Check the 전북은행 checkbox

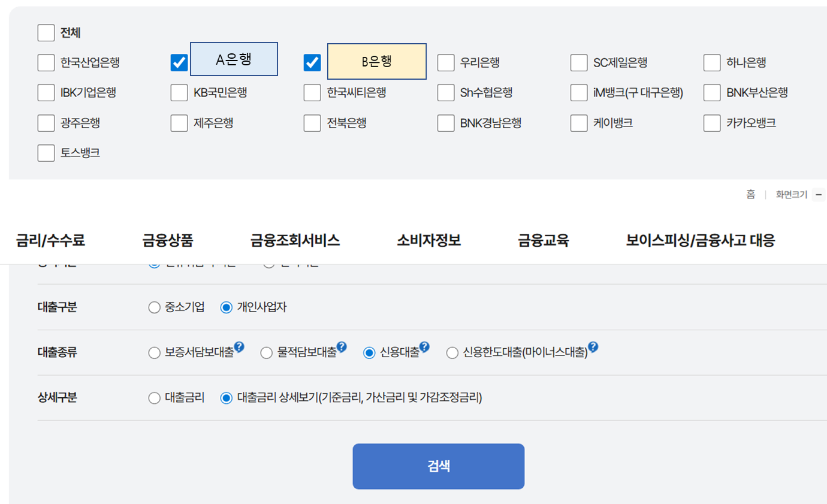[x=312, y=123]
